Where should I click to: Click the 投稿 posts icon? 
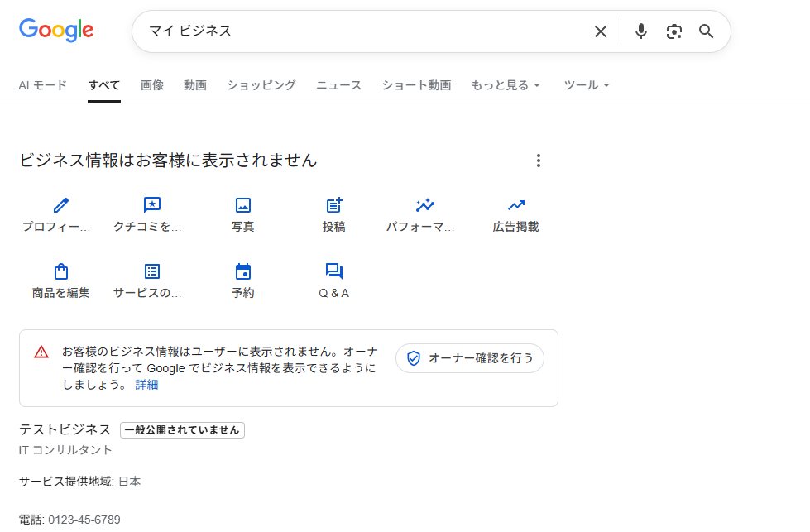point(333,204)
